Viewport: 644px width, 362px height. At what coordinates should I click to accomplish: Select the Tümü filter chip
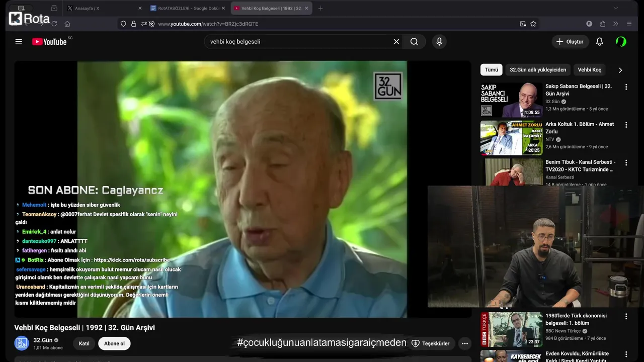pyautogui.click(x=491, y=70)
